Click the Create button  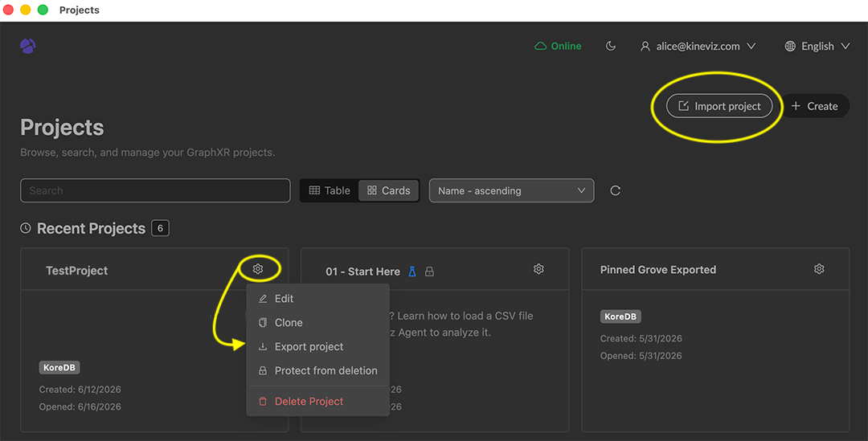coord(814,106)
